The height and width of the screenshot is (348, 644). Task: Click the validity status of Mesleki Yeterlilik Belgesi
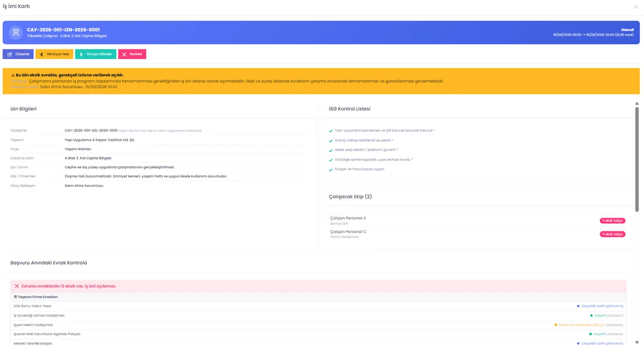pos(600,343)
